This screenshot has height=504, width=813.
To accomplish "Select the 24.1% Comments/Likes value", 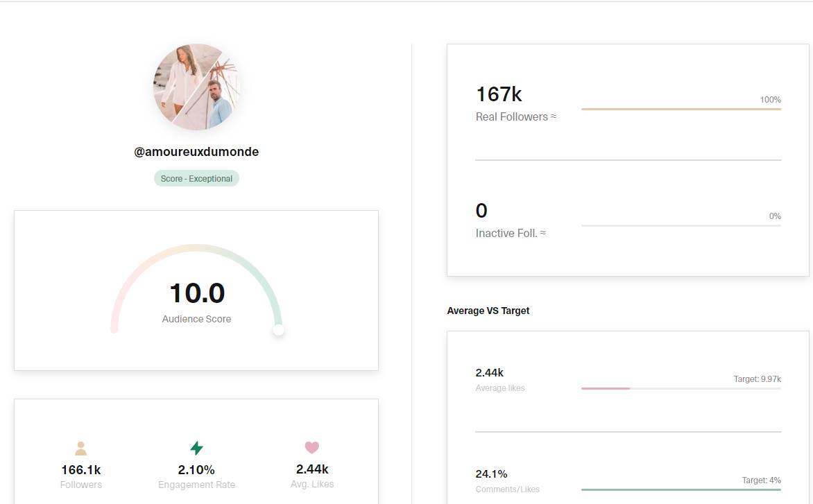I will tap(491, 473).
